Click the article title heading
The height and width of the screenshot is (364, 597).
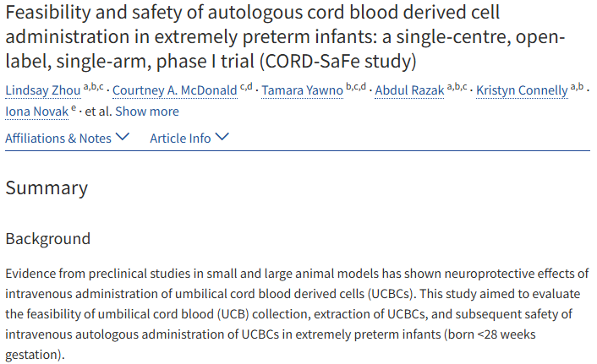click(285, 36)
